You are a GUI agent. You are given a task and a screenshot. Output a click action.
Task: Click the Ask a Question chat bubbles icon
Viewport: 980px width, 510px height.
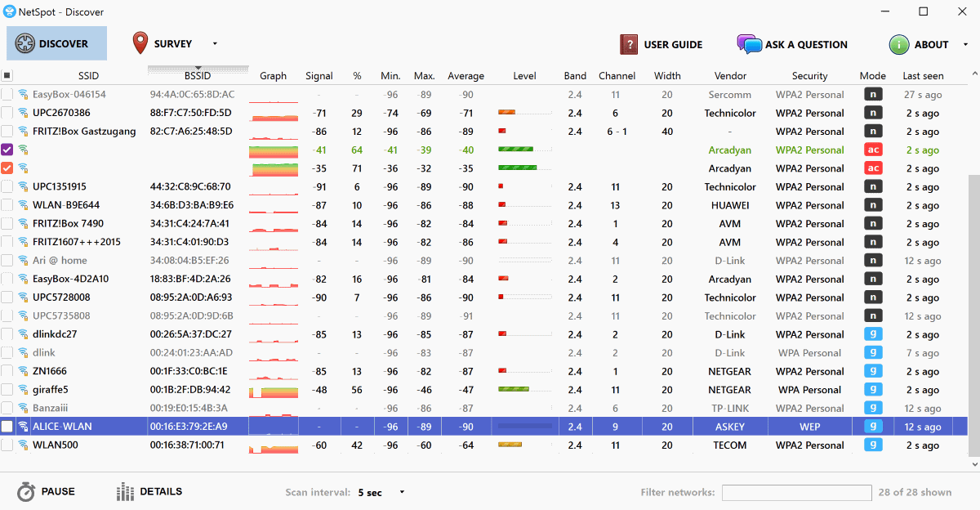tap(749, 44)
